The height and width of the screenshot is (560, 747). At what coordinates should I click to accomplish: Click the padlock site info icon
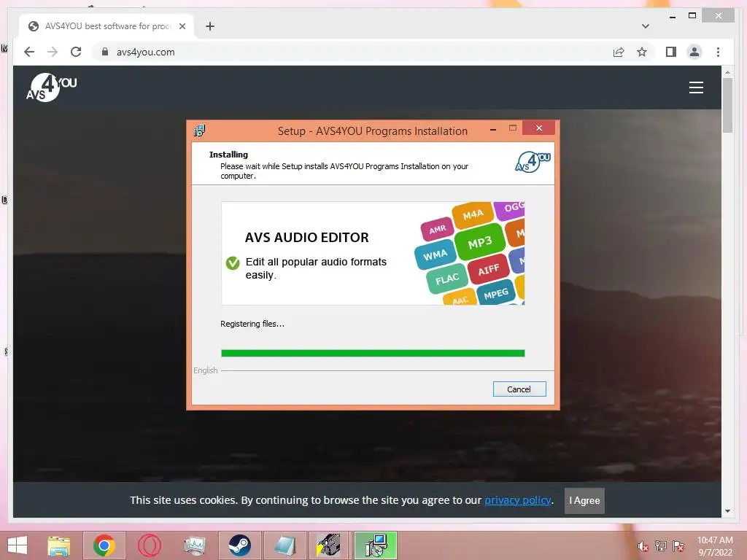point(105,52)
